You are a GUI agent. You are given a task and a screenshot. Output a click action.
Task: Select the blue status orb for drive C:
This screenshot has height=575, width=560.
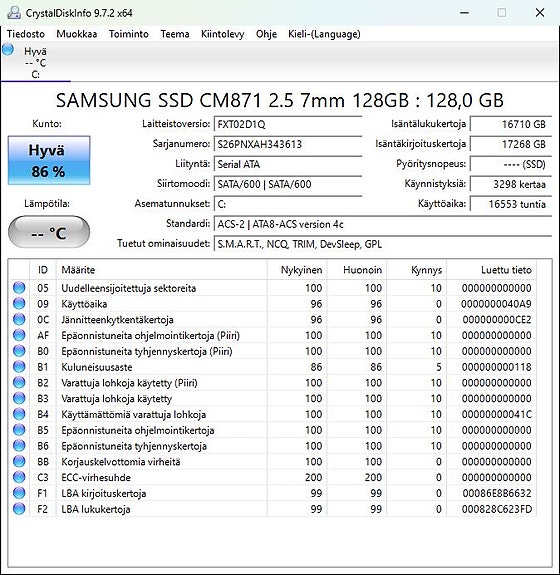pyautogui.click(x=8, y=50)
